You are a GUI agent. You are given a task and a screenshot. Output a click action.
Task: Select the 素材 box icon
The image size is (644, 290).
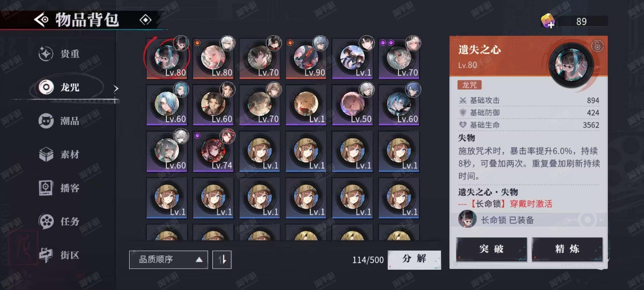[46, 154]
